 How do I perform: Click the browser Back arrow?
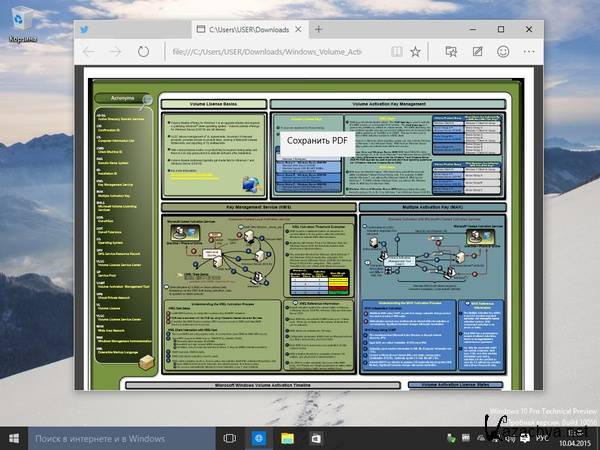click(89, 51)
